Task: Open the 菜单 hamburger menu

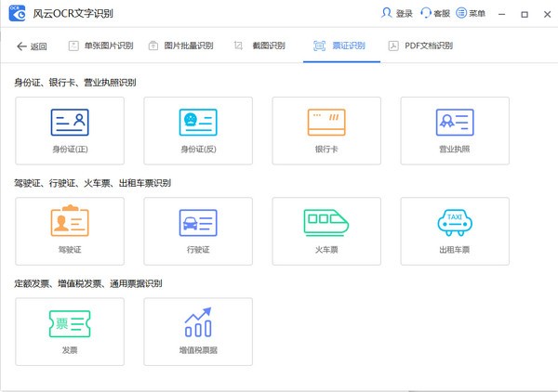Action: tap(471, 13)
